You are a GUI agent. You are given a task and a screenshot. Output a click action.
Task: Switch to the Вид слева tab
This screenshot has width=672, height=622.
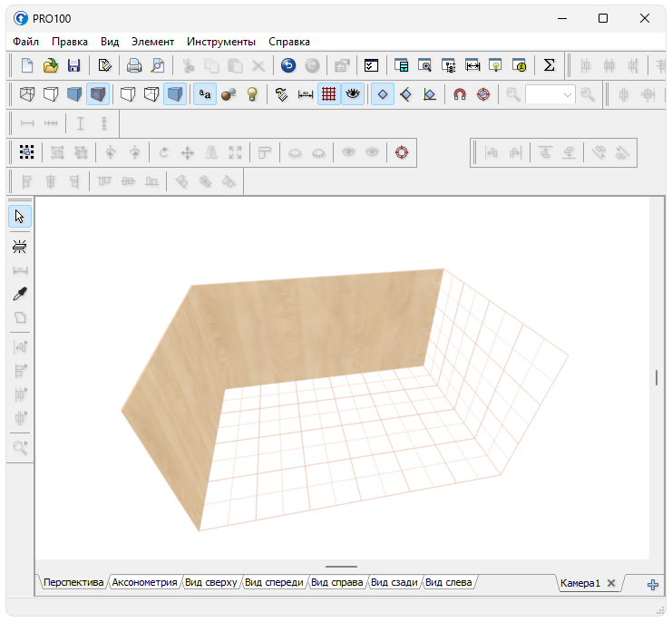[448, 583]
